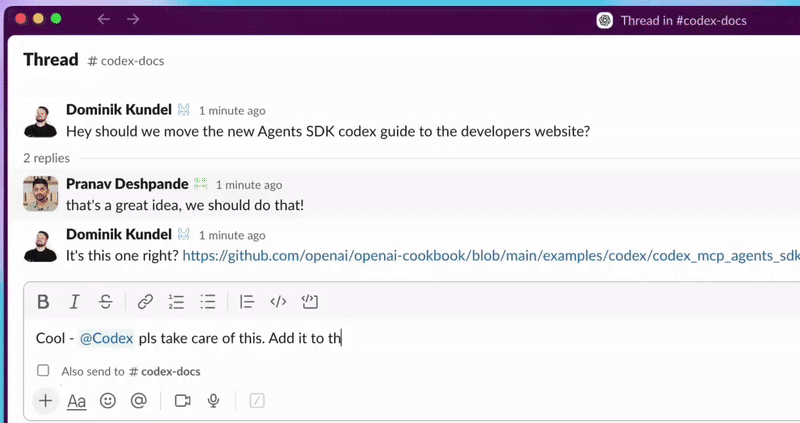Image resolution: width=800 pixels, height=423 pixels.
Task: Check 'Also send to # codex-docs'
Action: tap(43, 370)
